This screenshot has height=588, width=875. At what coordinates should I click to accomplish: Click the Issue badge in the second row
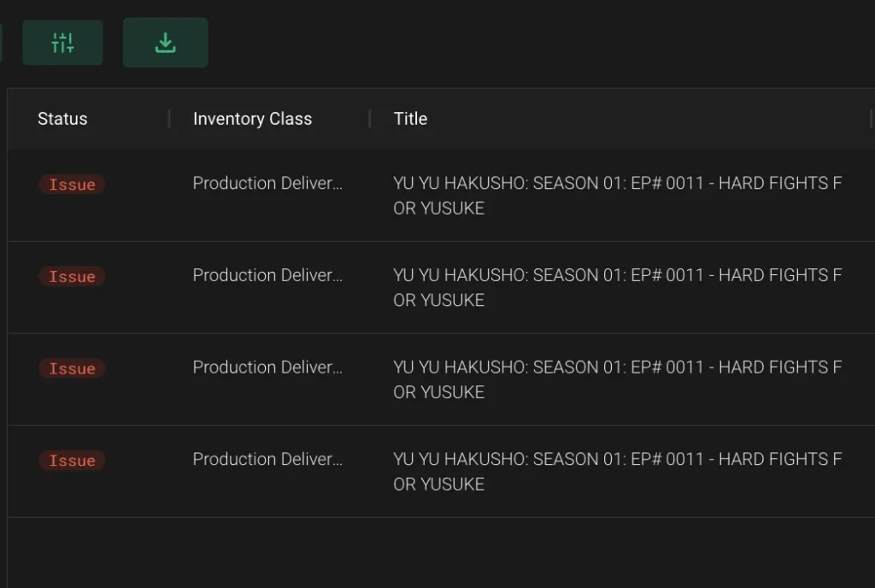[x=72, y=277]
